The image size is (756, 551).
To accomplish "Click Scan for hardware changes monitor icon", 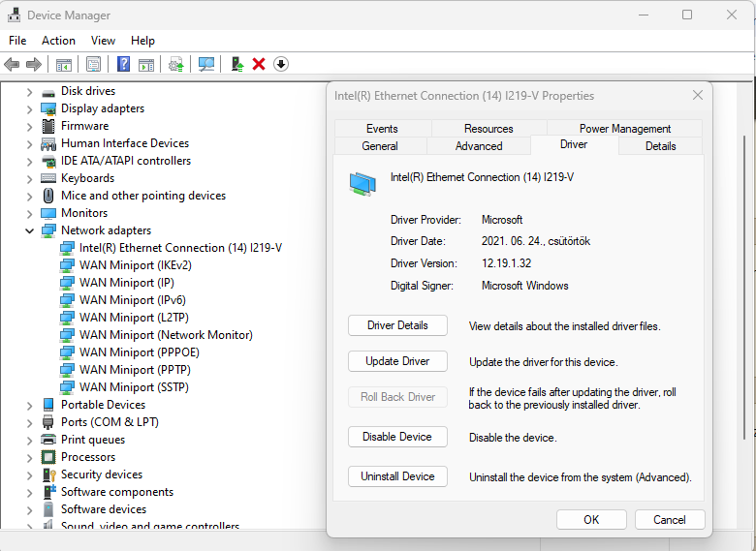I will (206, 64).
